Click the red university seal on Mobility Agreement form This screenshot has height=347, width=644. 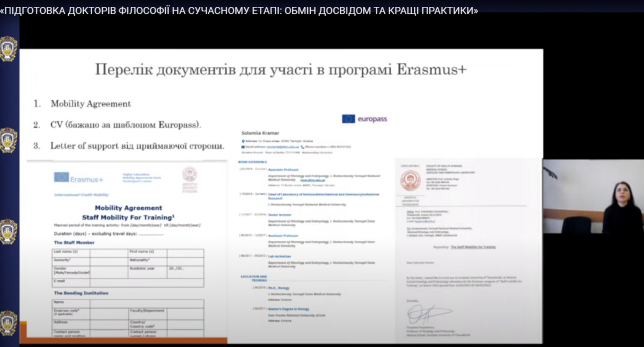(189, 174)
